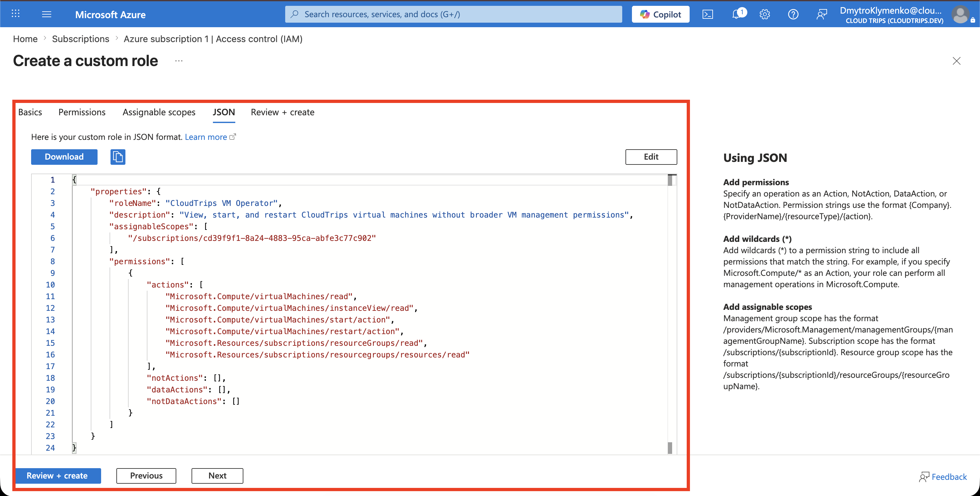Click the notDataActions line
980x496 pixels.
[x=193, y=401]
